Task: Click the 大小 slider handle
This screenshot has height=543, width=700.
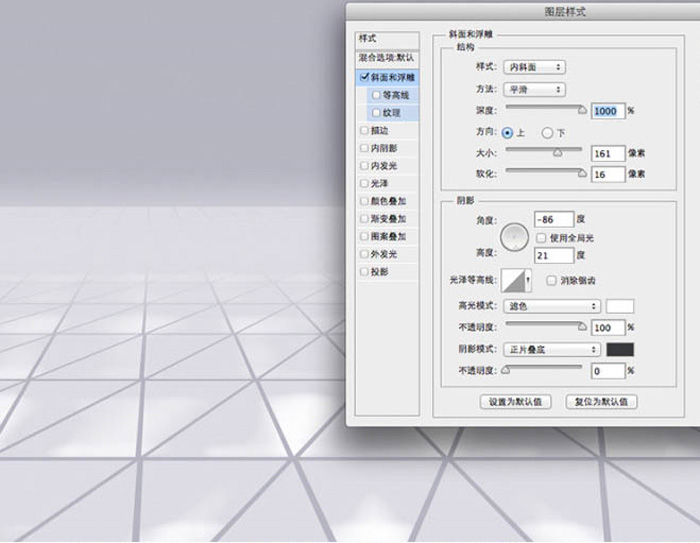Action: coord(557,153)
